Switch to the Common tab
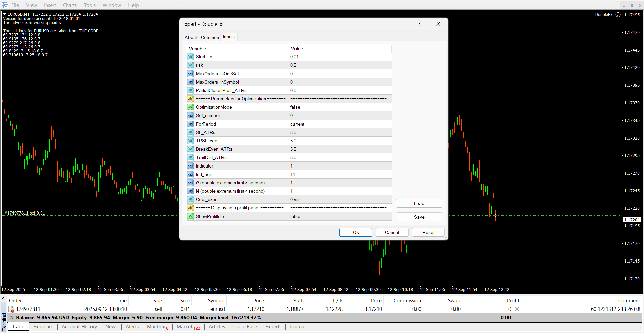This screenshot has width=644, height=333. pos(210,37)
